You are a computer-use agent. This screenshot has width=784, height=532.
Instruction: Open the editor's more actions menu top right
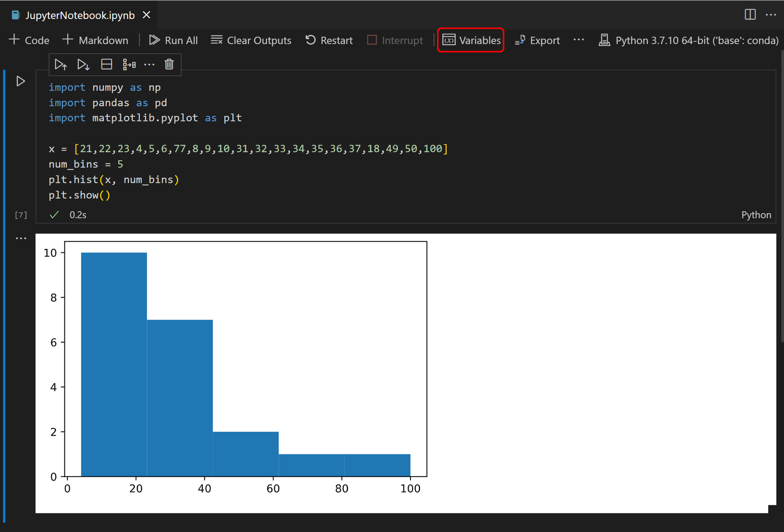pos(772,14)
